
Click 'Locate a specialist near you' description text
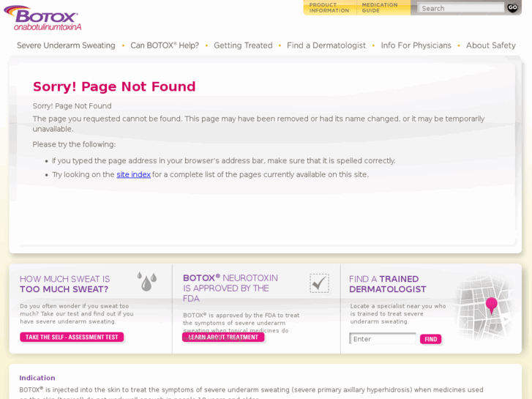coord(398,314)
